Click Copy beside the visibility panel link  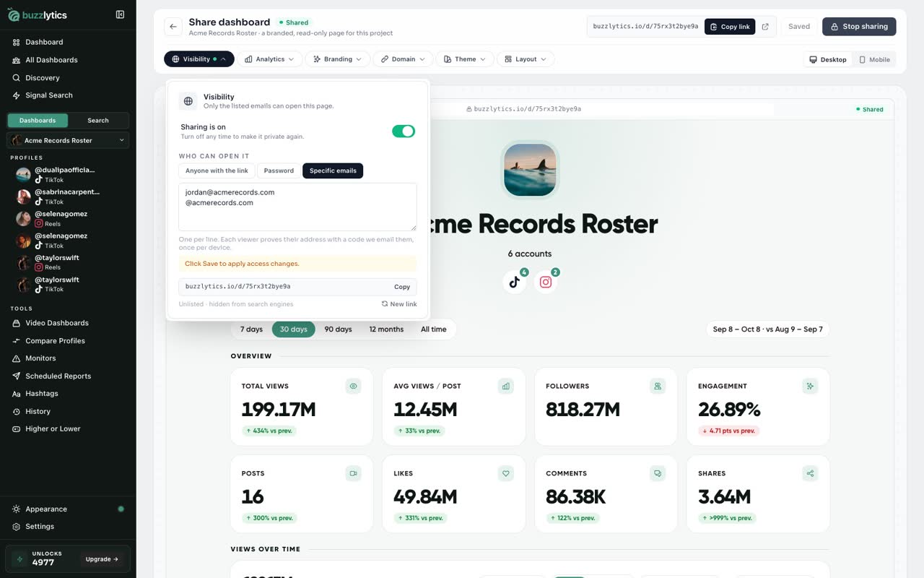tap(402, 287)
